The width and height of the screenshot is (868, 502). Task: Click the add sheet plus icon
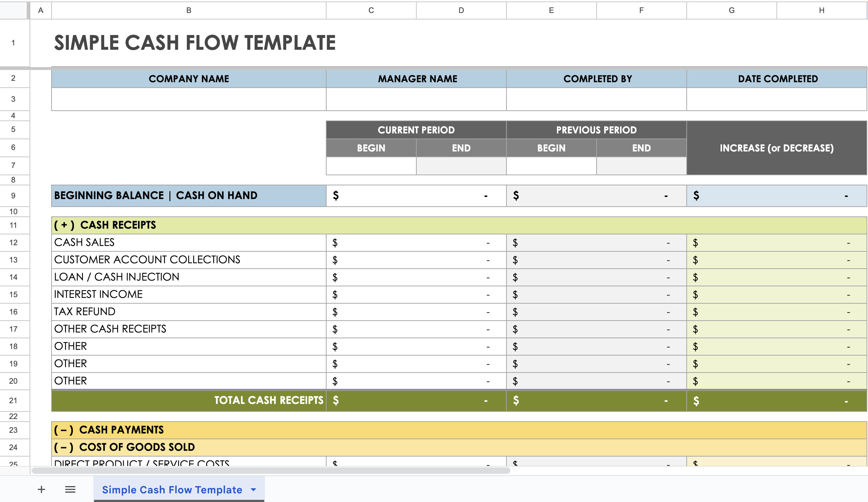pyautogui.click(x=41, y=489)
